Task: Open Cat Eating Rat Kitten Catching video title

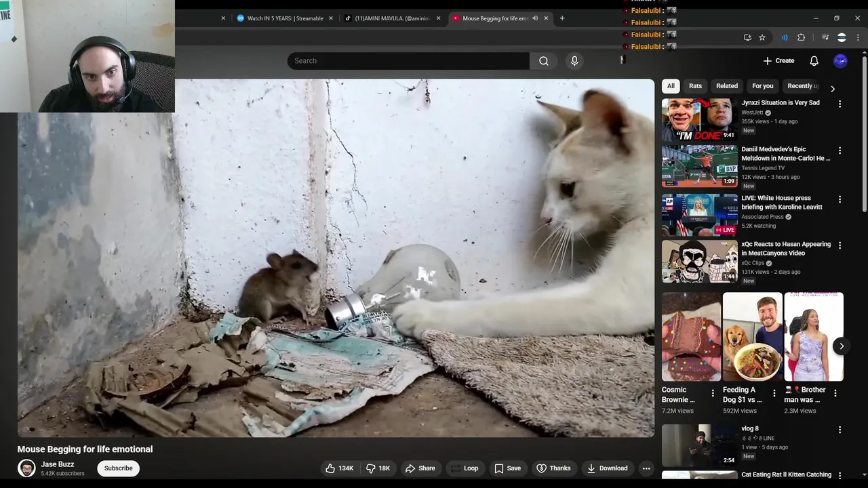Action: click(787, 475)
